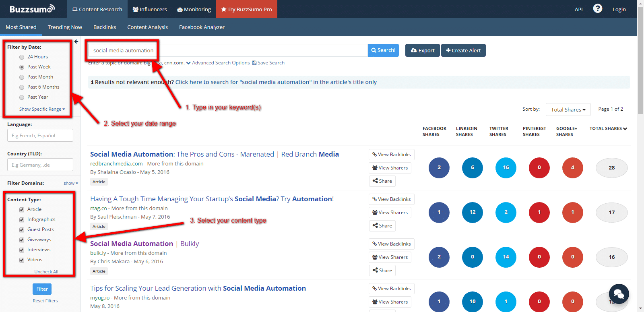Click the Create Alert button
Image resolution: width=644 pixels, height=312 pixels.
click(x=463, y=50)
